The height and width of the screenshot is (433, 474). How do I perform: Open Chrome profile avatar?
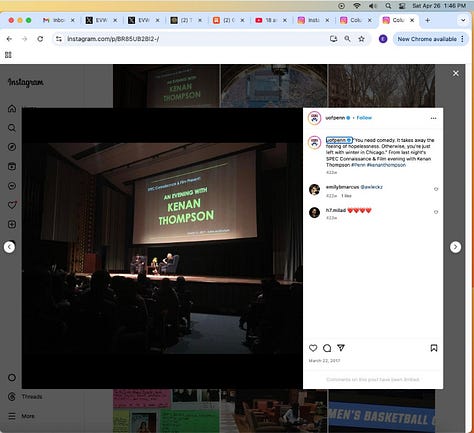(x=383, y=39)
